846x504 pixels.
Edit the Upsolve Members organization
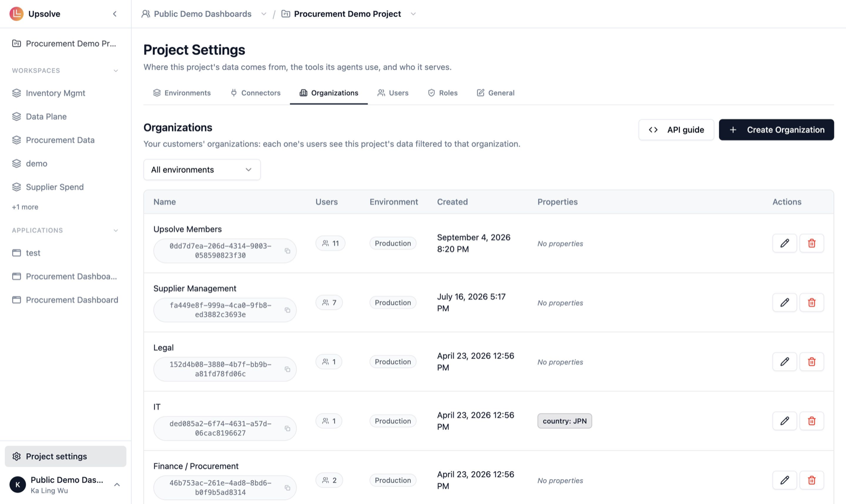[785, 243]
